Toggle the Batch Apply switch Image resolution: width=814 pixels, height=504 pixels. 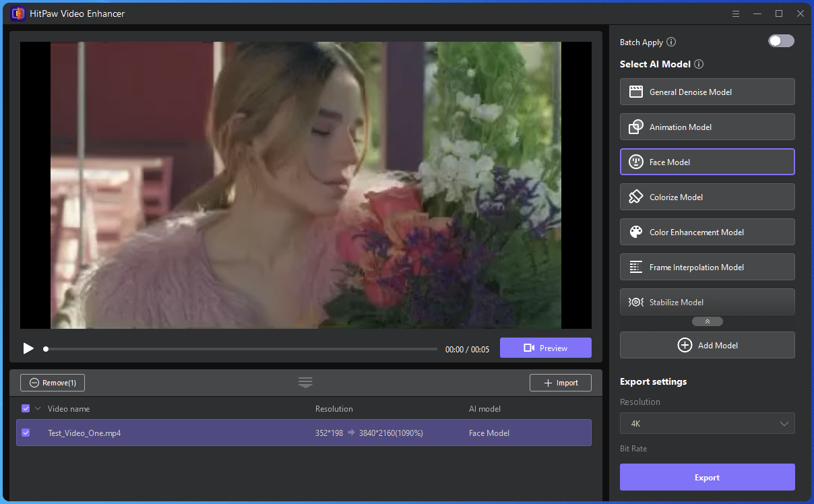[x=781, y=41]
